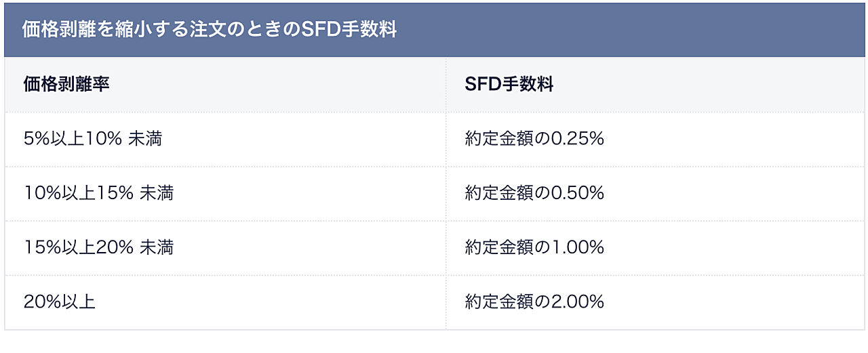Click 0.25% value in fee column

point(576,140)
